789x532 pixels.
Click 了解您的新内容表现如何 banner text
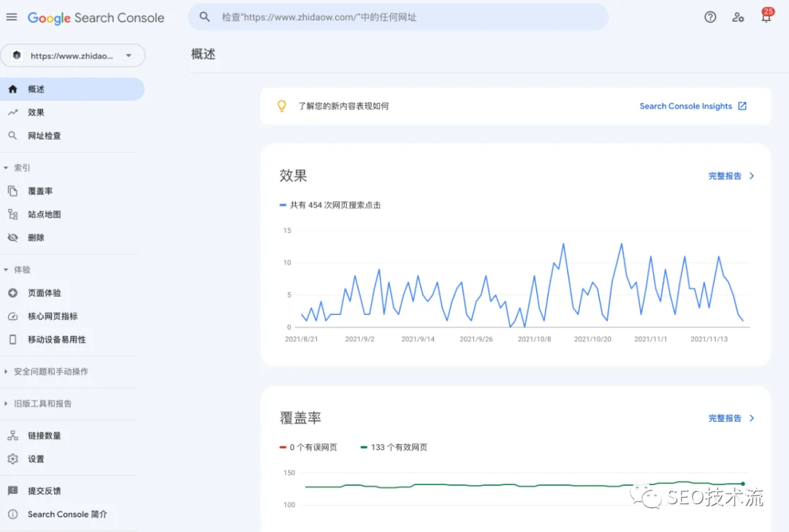[x=343, y=106]
